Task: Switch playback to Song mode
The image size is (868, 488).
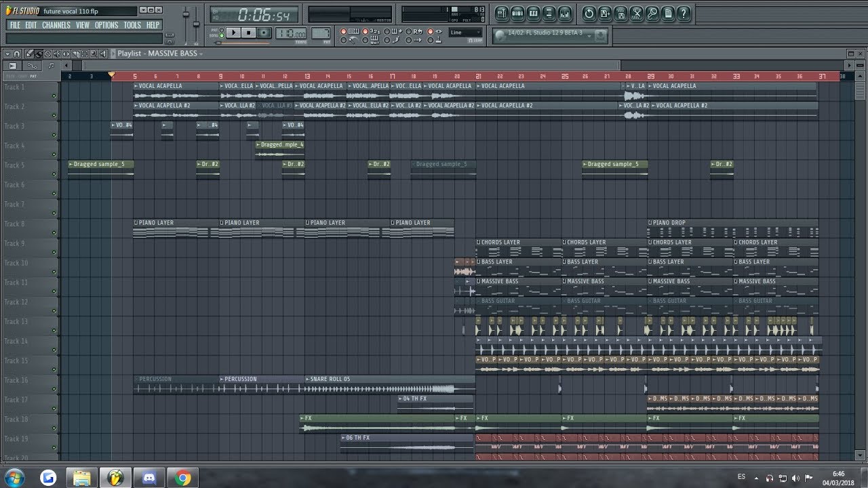Action: coord(222,35)
